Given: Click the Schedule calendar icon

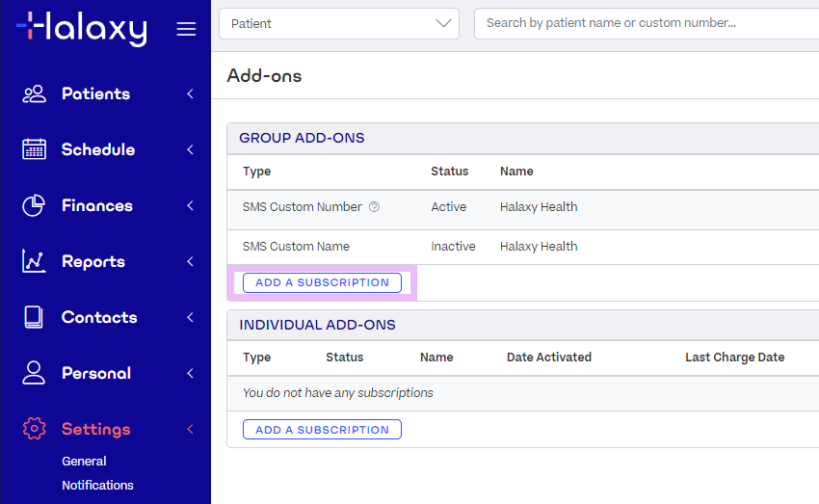Looking at the screenshot, I should pyautogui.click(x=34, y=149).
